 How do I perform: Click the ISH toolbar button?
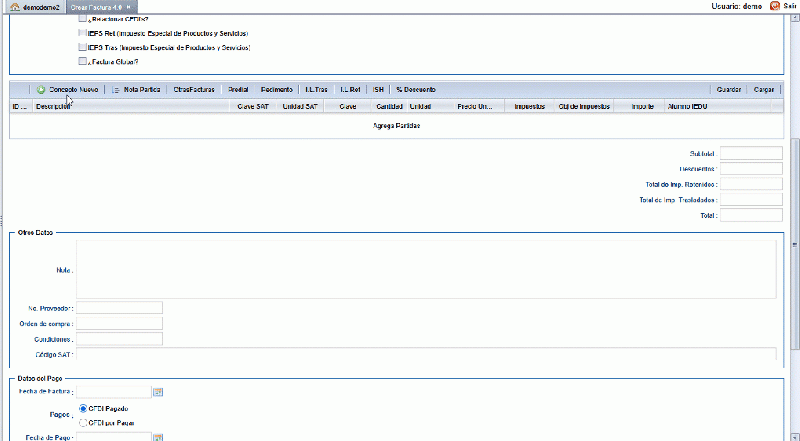point(378,90)
